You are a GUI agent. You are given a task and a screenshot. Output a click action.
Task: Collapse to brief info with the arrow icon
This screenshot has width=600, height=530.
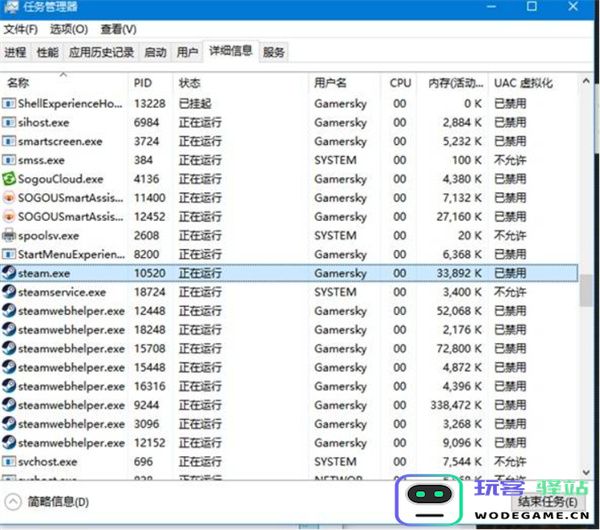pyautogui.click(x=13, y=502)
